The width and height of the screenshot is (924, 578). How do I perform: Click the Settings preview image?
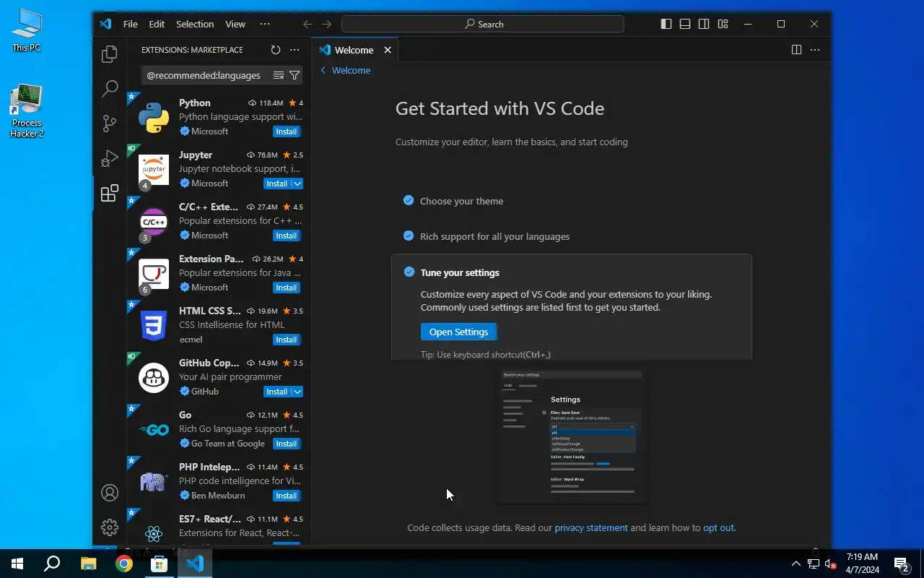pos(571,436)
